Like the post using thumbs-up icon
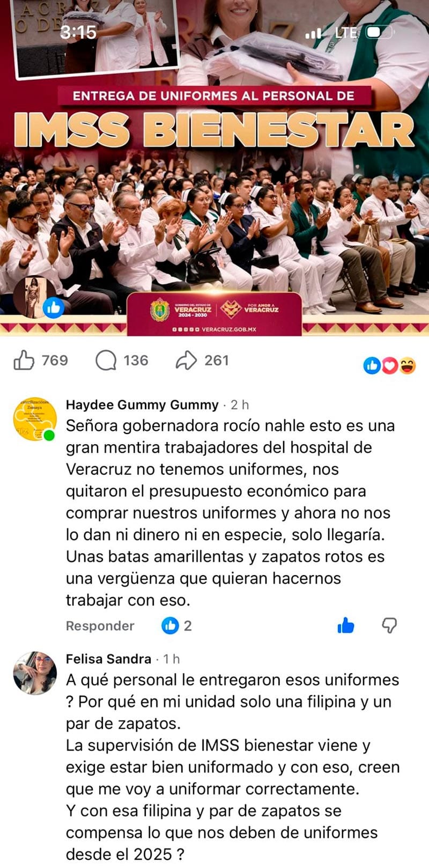The image size is (429, 868). point(24,360)
